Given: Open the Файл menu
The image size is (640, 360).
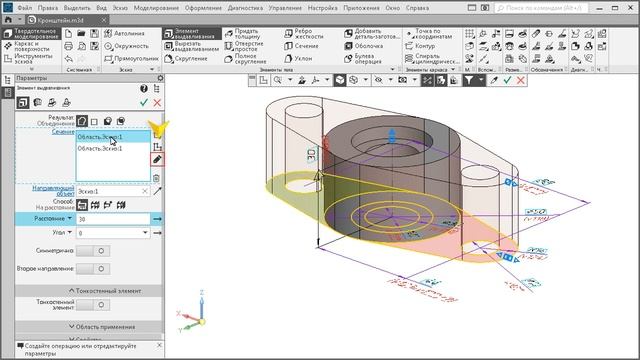Looking at the screenshot, I should (x=25, y=8).
